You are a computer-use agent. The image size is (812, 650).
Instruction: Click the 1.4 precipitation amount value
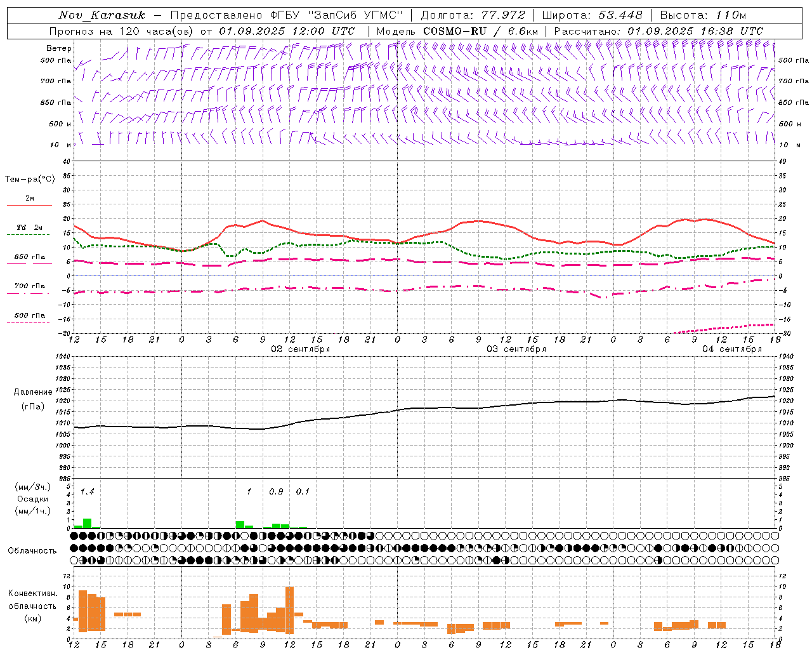tap(88, 491)
